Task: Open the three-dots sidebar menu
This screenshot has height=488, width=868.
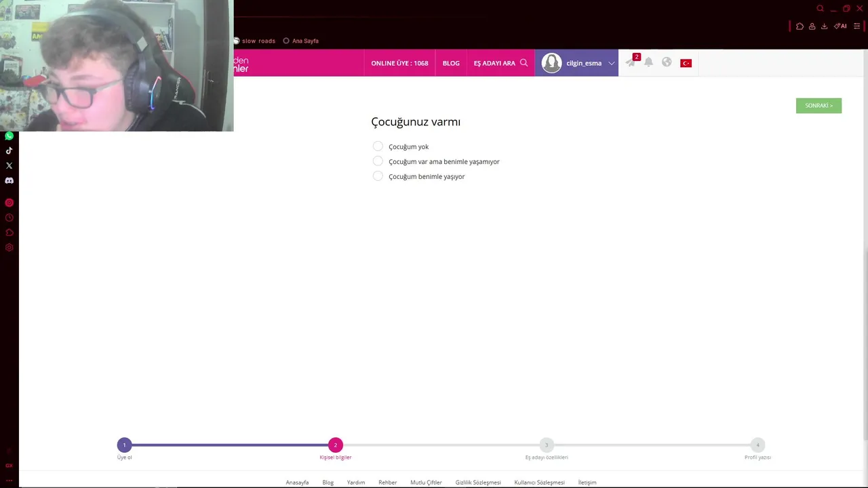Action: [9, 479]
